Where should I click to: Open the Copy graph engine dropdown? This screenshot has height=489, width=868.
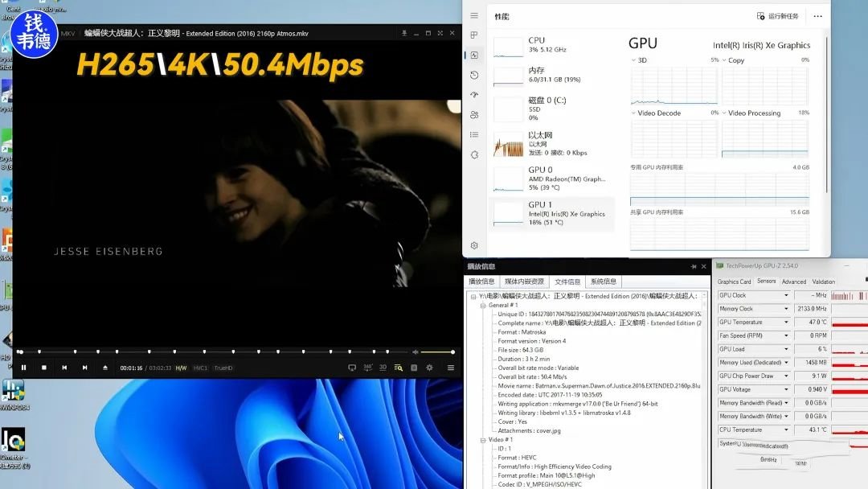(724, 60)
